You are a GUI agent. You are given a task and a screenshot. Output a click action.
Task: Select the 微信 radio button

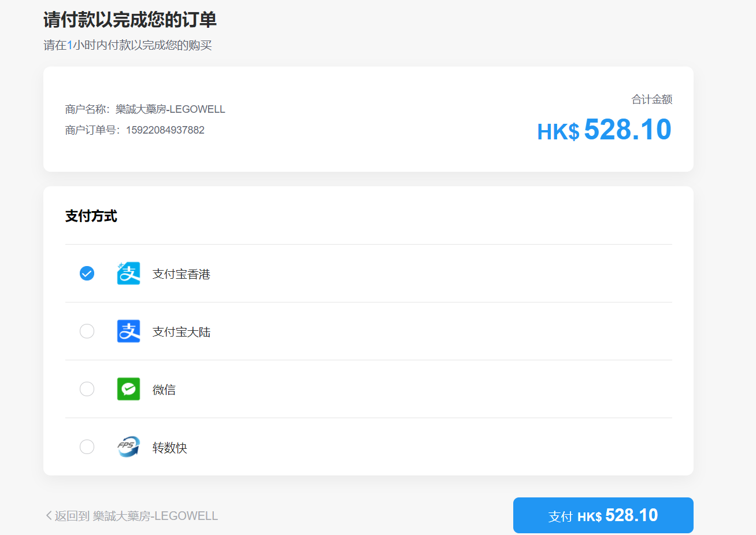(87, 389)
